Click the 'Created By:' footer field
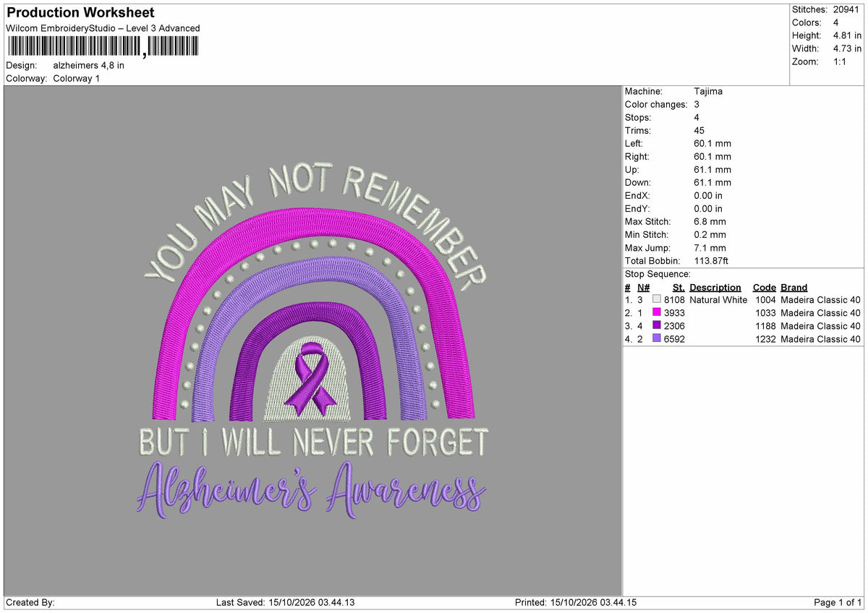This screenshot has height=613, width=868. (x=30, y=602)
